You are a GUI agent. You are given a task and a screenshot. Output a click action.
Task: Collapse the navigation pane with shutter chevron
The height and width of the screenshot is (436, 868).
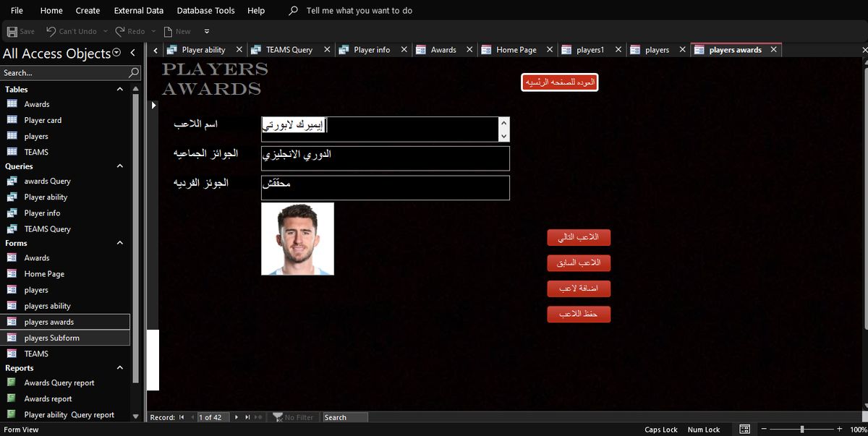[132, 53]
